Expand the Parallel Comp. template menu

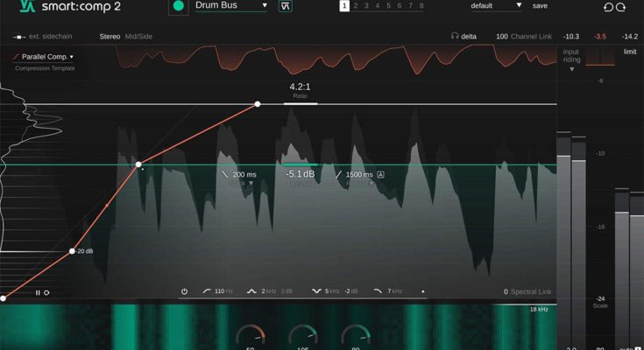click(x=43, y=57)
